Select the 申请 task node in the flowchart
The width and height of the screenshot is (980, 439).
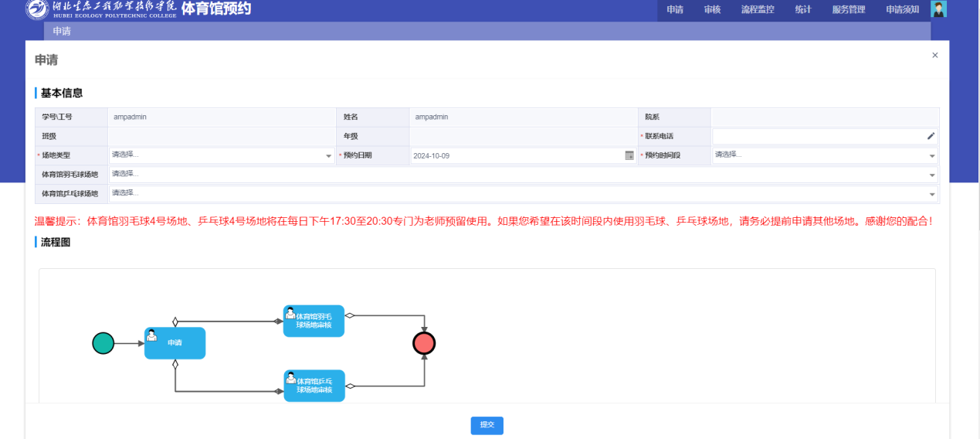point(175,343)
